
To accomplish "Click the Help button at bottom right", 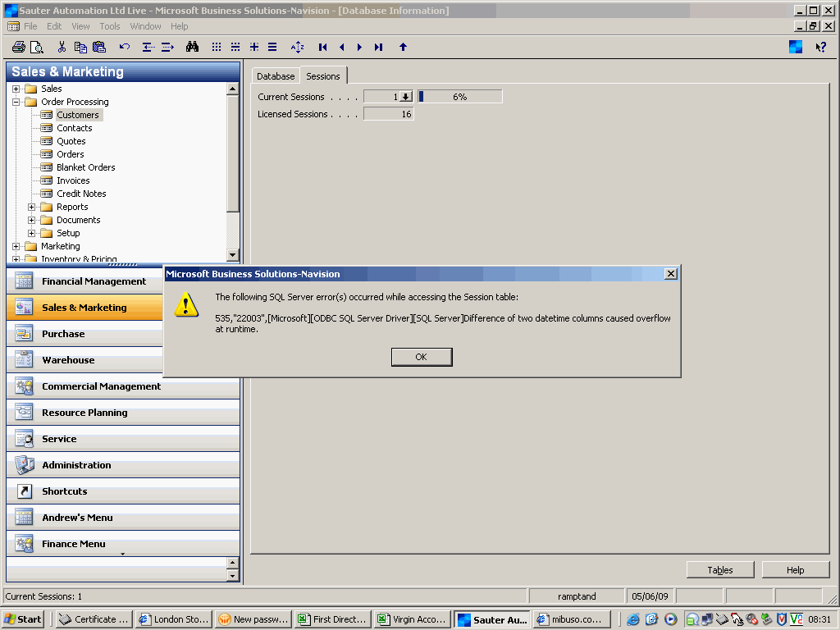I will pos(796,570).
